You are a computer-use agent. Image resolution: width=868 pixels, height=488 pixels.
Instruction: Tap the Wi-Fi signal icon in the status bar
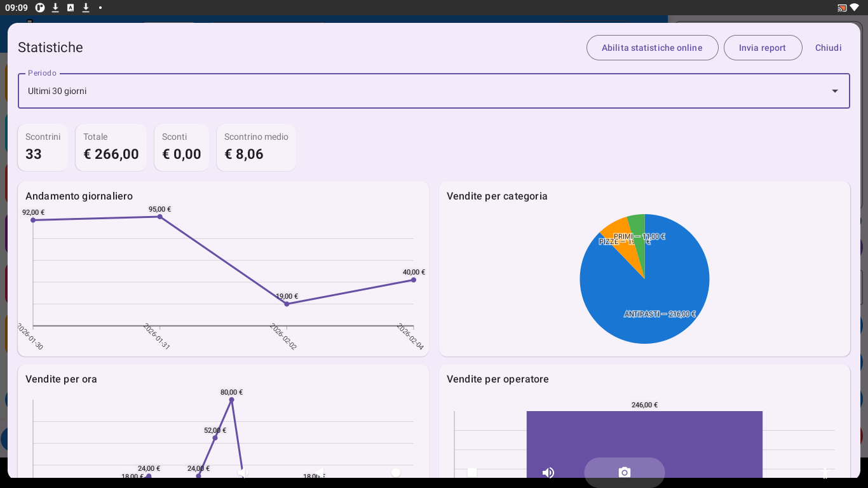854,8
